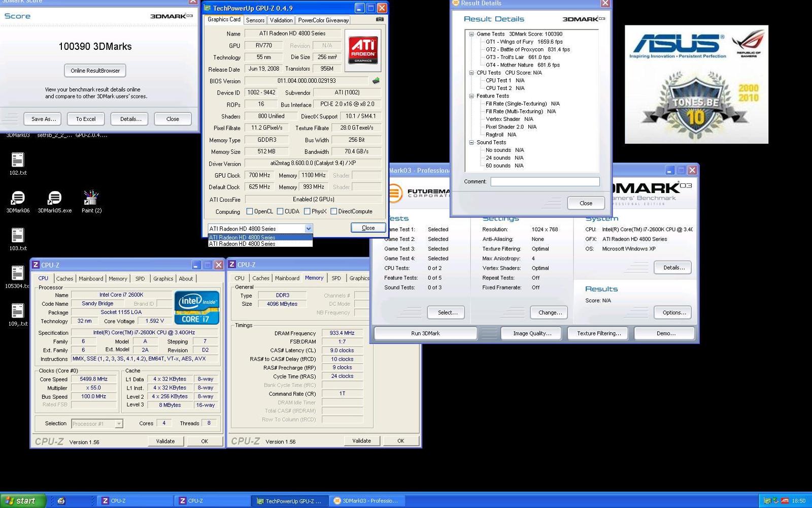The height and width of the screenshot is (508, 812).
Task: Collapse the Feature Tests tree node
Action: coord(471,96)
